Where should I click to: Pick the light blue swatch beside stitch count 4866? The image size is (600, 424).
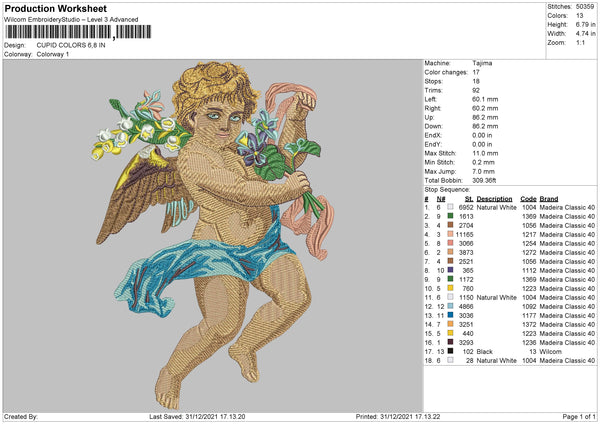point(450,307)
